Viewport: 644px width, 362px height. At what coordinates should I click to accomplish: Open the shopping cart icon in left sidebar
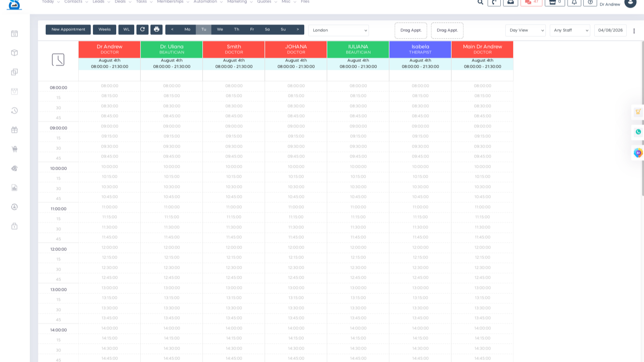tap(14, 149)
